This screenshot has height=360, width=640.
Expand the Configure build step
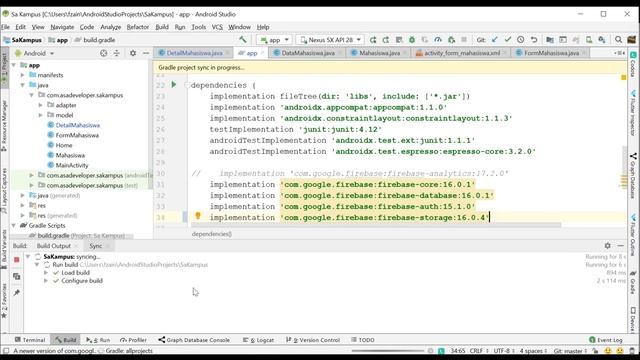point(46,281)
